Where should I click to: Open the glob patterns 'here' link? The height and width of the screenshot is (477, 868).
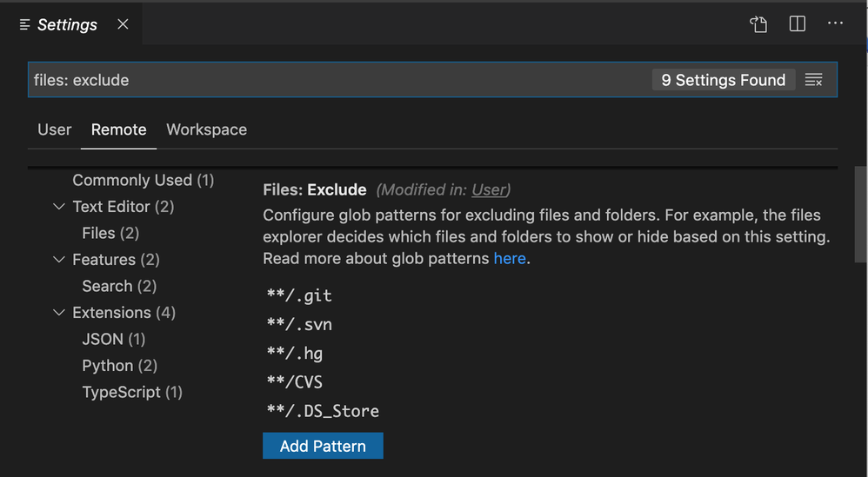tap(510, 259)
